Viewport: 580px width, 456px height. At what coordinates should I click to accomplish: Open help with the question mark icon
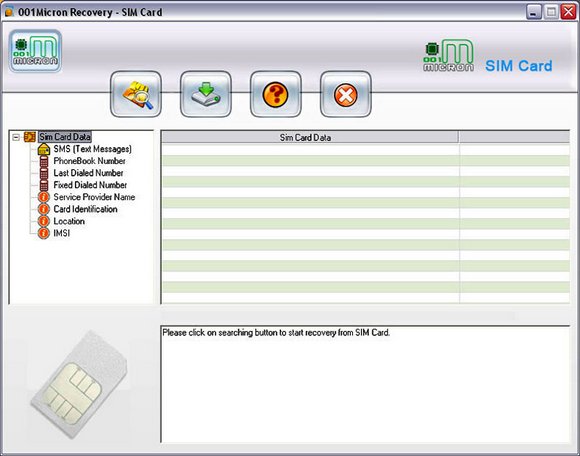coord(276,94)
